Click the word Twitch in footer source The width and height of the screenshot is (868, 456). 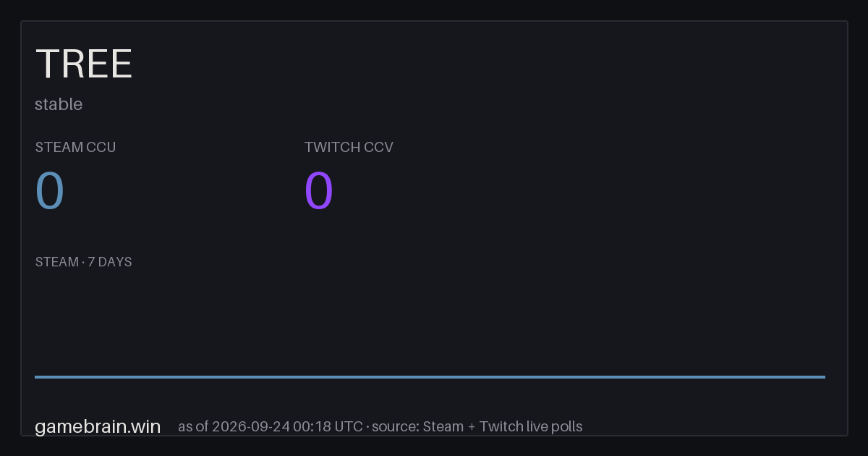pos(501,426)
